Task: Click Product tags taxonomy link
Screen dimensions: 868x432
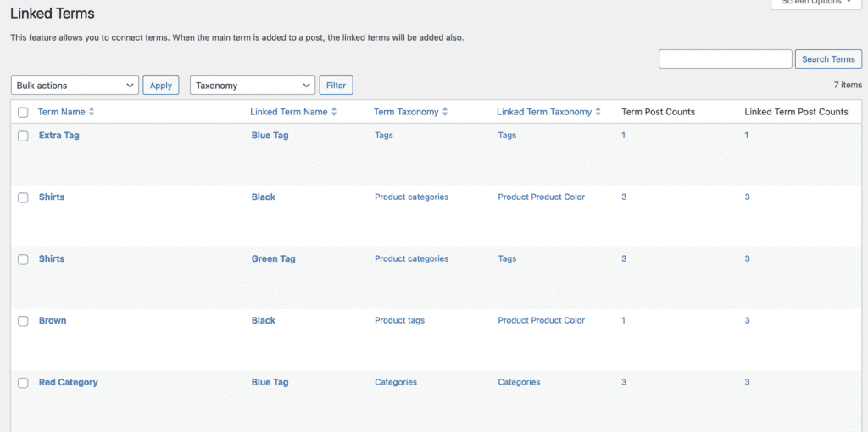Action: (399, 320)
